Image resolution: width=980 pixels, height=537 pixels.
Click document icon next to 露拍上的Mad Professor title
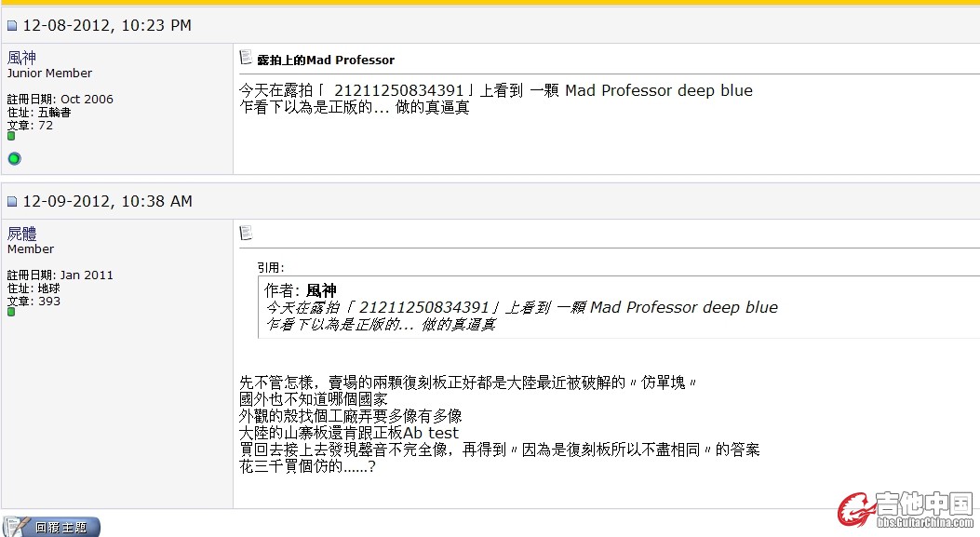point(246,58)
